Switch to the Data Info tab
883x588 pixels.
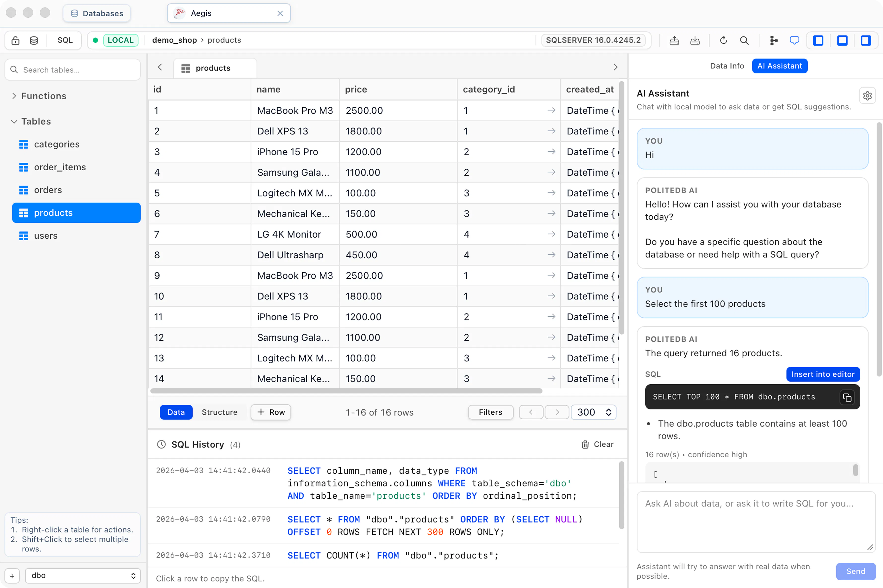727,66
